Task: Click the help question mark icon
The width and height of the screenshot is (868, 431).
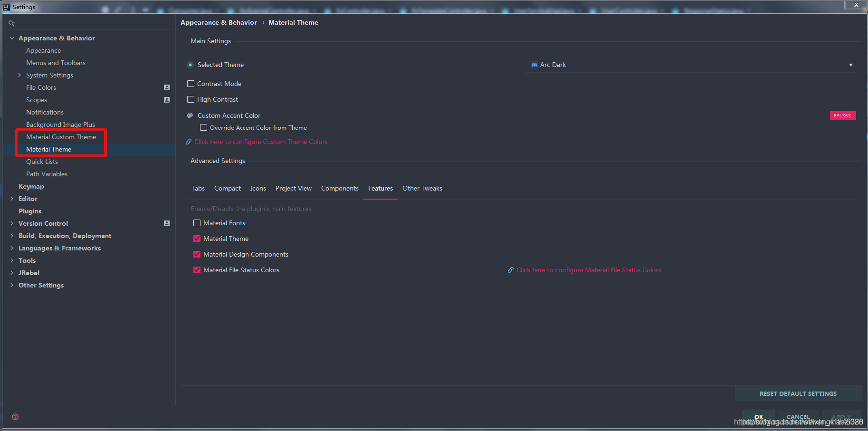Action: tap(15, 417)
